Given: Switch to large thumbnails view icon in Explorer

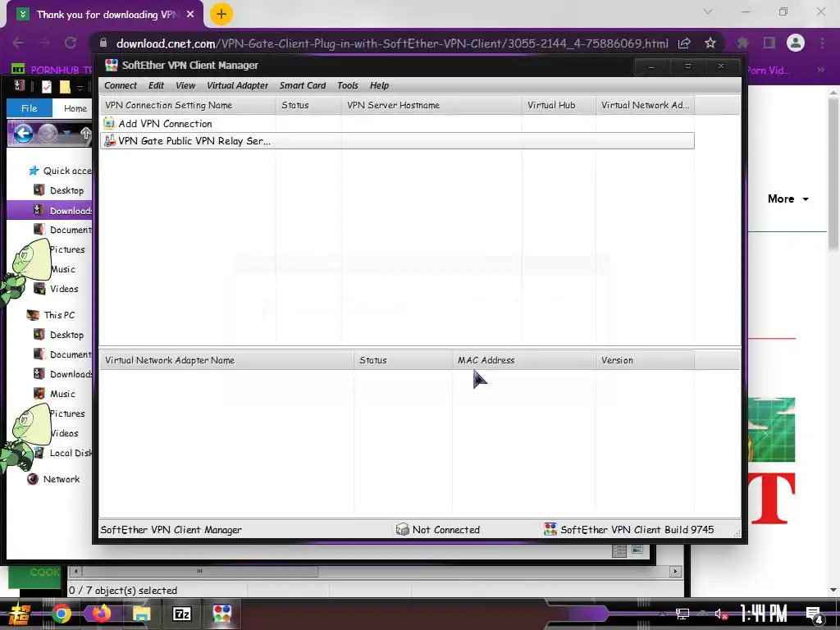Looking at the screenshot, I should pyautogui.click(x=637, y=550).
